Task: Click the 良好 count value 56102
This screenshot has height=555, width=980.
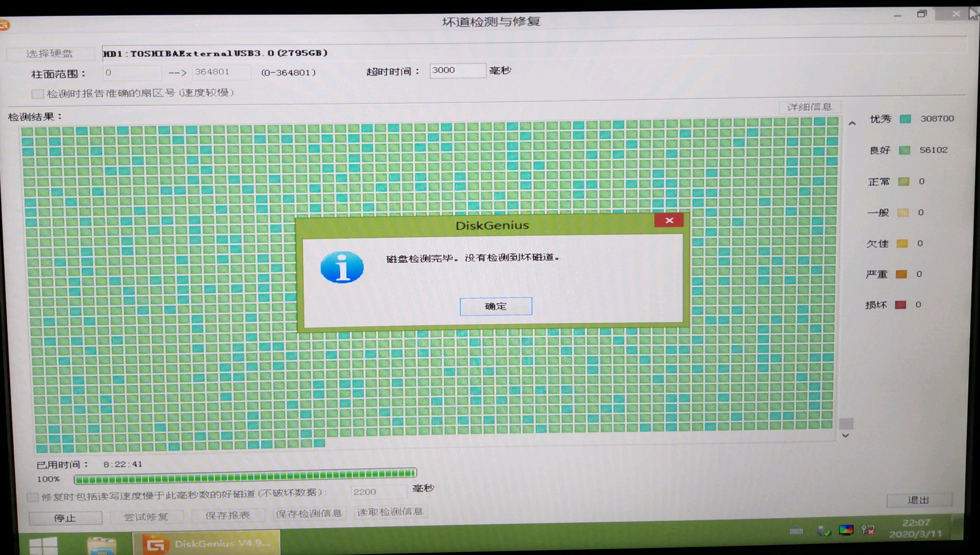Action: 933,150
